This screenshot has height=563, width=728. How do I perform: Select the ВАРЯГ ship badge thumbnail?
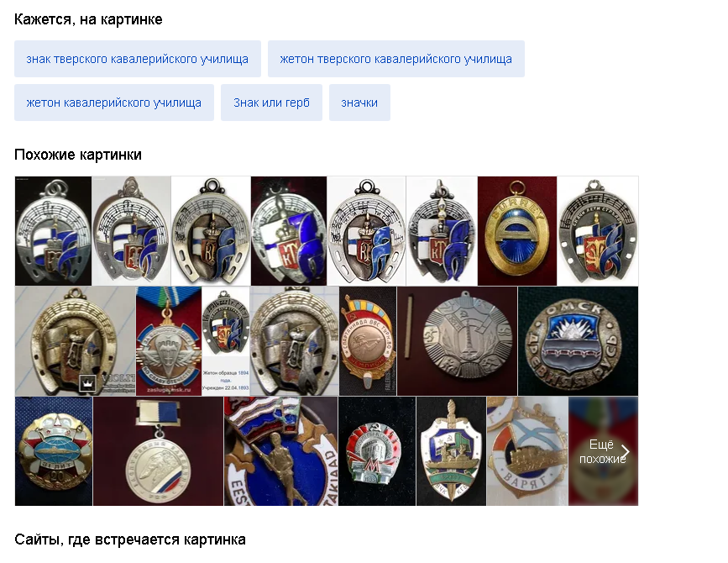click(527, 451)
